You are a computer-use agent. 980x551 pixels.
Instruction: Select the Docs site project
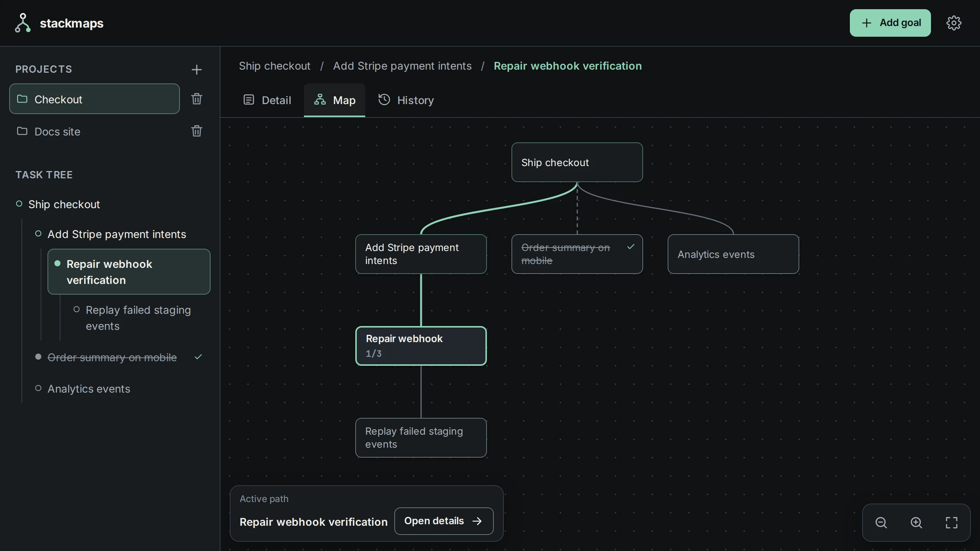point(94,131)
